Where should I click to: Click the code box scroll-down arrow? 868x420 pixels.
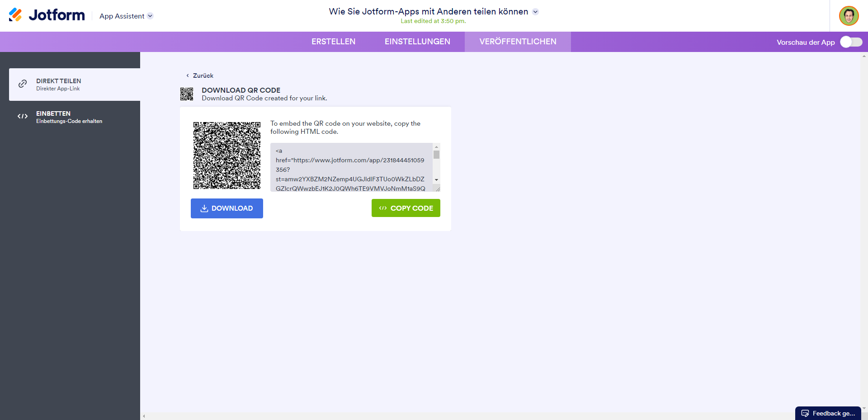pyautogui.click(x=437, y=180)
